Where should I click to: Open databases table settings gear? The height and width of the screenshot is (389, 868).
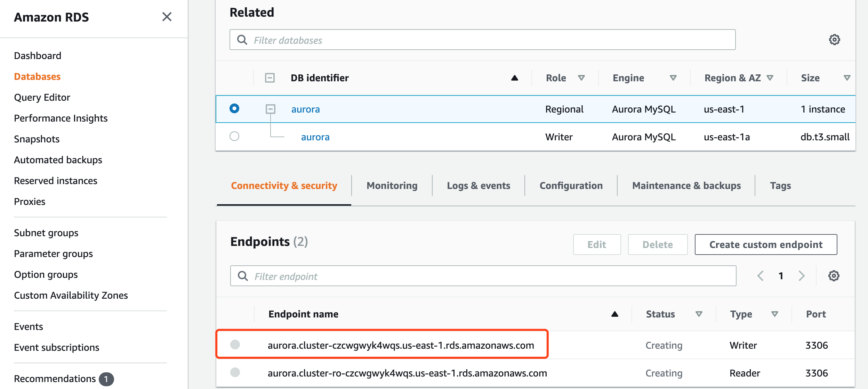834,40
